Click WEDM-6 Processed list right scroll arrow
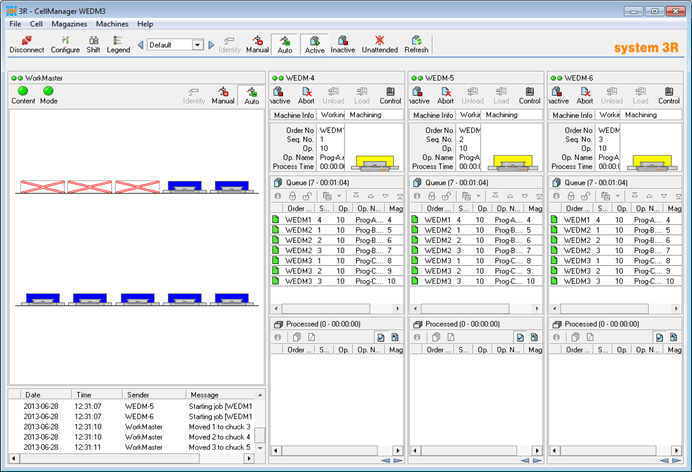 [676, 451]
